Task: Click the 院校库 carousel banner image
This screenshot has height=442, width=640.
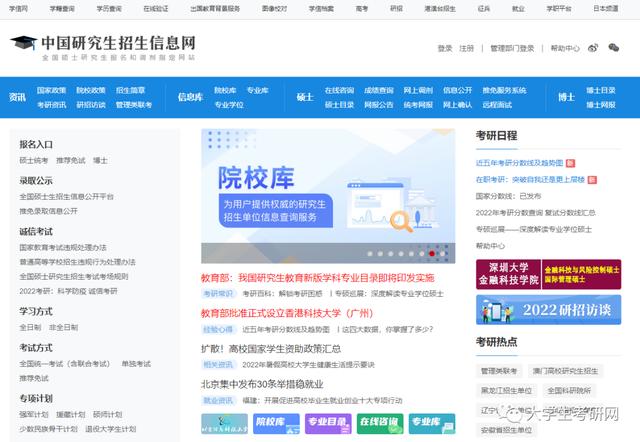Action: (x=328, y=196)
